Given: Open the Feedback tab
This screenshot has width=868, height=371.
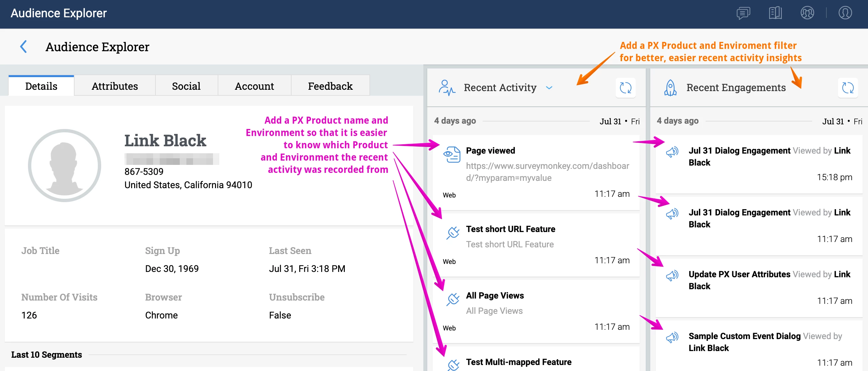Looking at the screenshot, I should (330, 86).
